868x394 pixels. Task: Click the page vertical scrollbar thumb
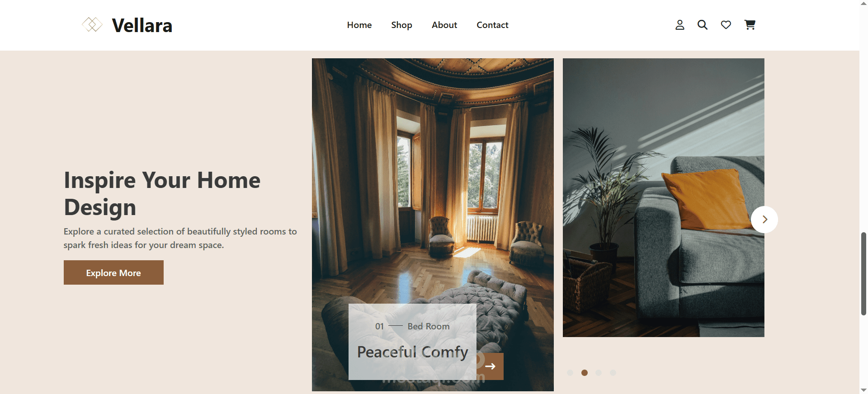coord(863,273)
